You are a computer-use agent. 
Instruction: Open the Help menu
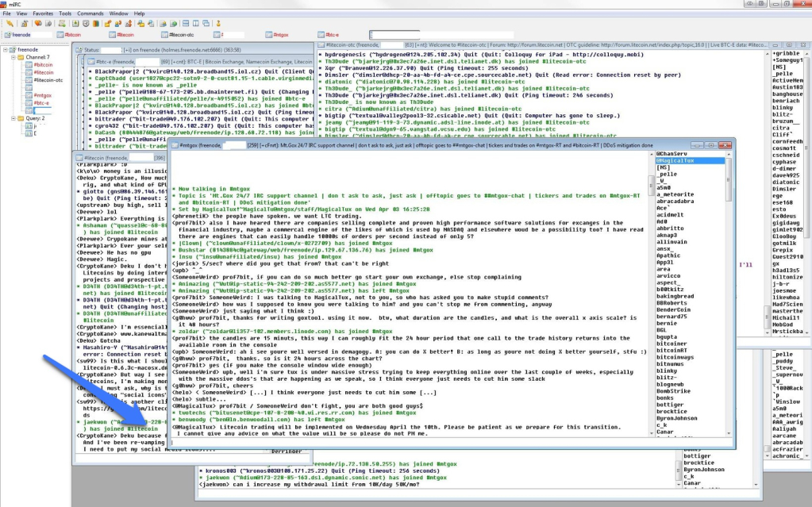coord(140,13)
